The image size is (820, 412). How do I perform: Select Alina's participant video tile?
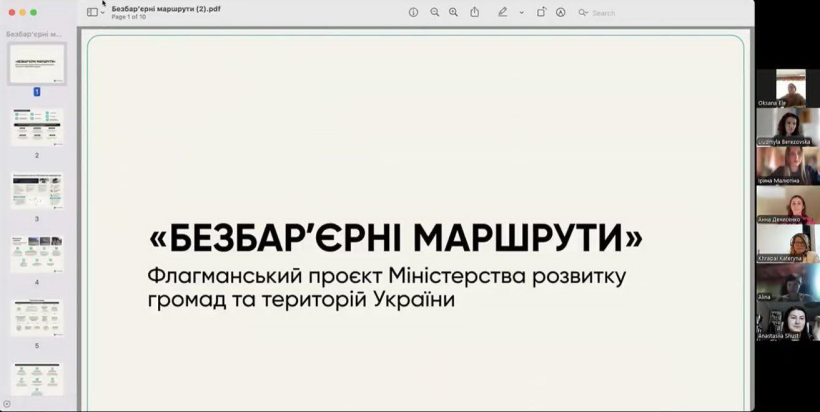(788, 282)
